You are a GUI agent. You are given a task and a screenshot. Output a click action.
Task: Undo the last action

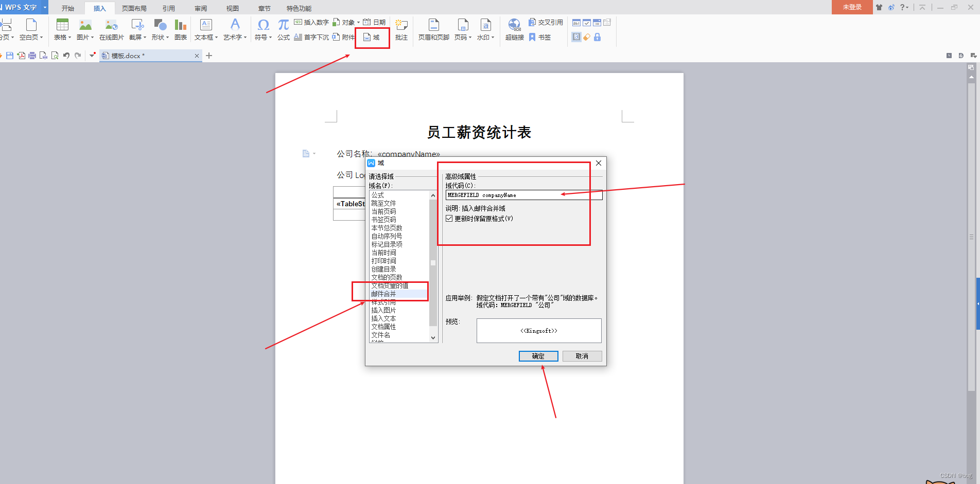[66, 56]
